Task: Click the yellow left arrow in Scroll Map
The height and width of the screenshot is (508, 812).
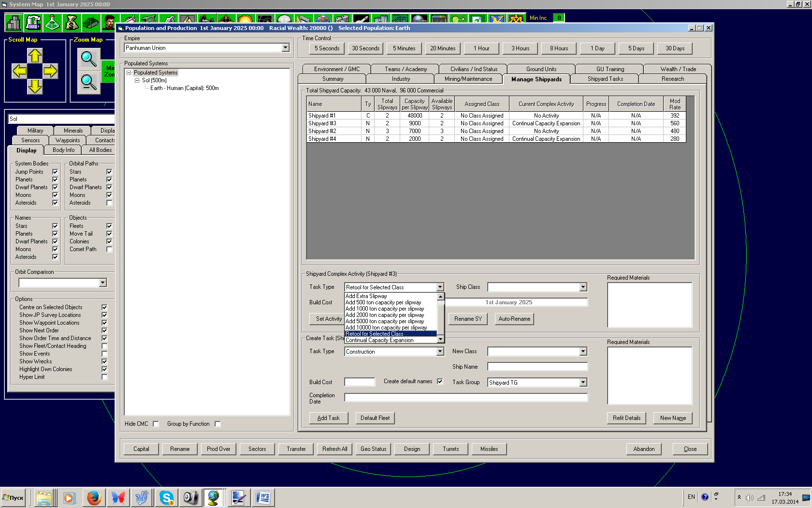Action: click(x=20, y=72)
